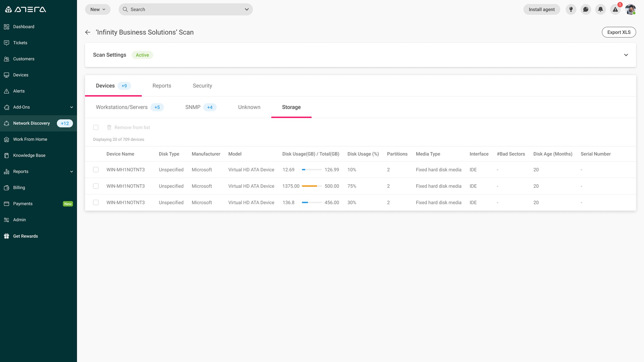
Task: Click the Admin sliders icon
Action: pos(6,220)
